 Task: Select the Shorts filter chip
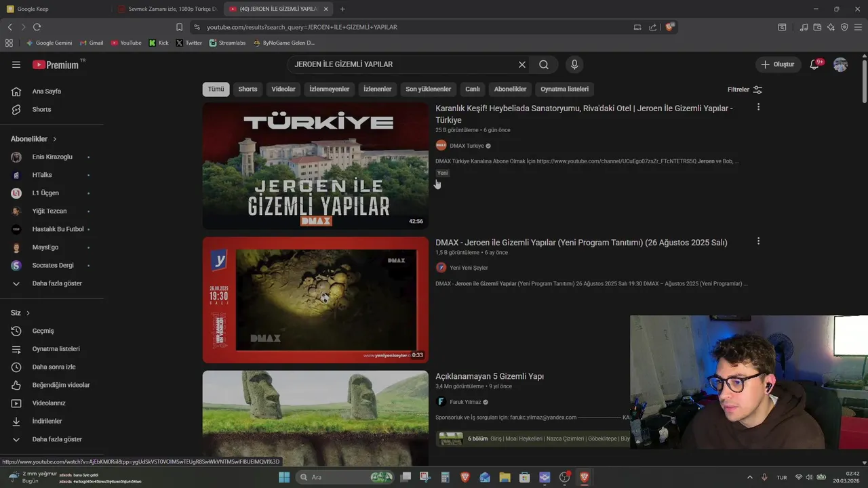pos(248,89)
